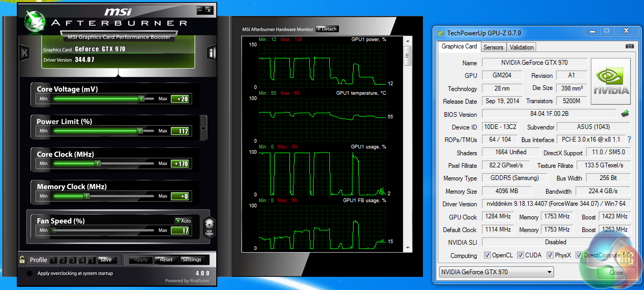The height and width of the screenshot is (290, 644).
Task: Click the Memory Clock slider handle
Action: pyautogui.click(x=87, y=196)
